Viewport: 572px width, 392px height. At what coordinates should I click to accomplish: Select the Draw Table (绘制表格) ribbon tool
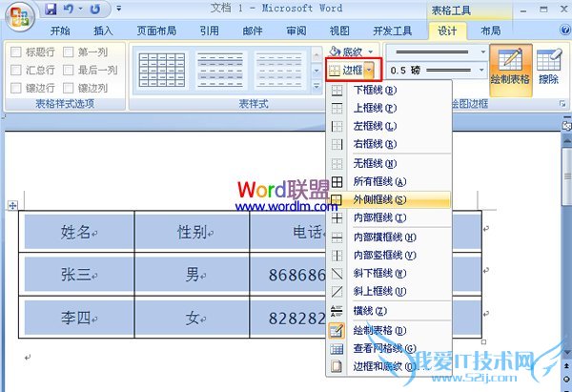tap(510, 70)
